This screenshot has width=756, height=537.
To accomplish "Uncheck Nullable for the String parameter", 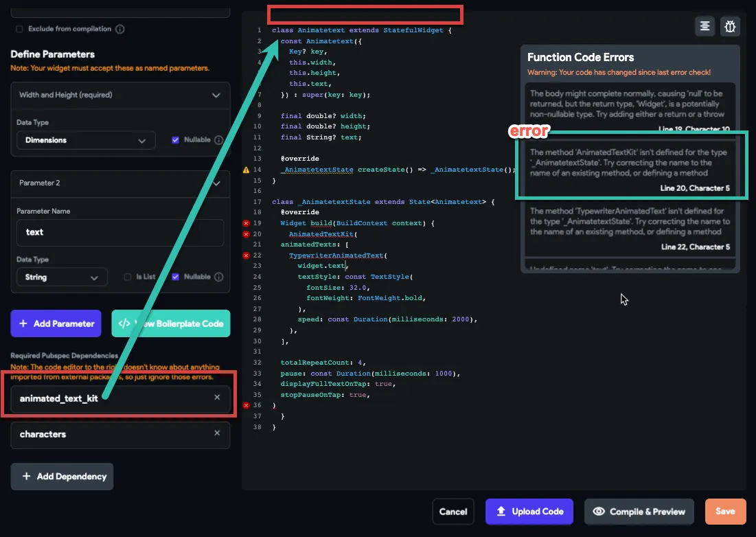I will click(176, 277).
